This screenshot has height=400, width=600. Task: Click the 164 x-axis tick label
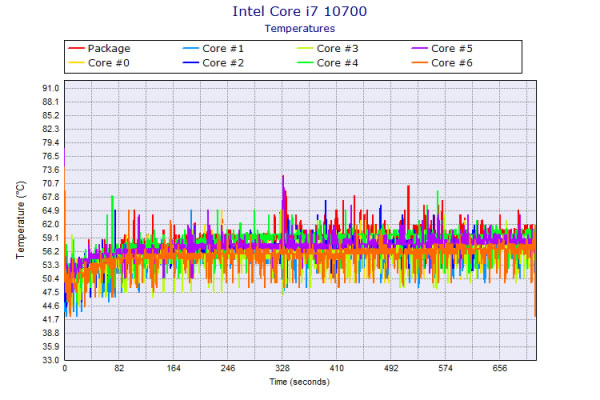[x=173, y=369]
